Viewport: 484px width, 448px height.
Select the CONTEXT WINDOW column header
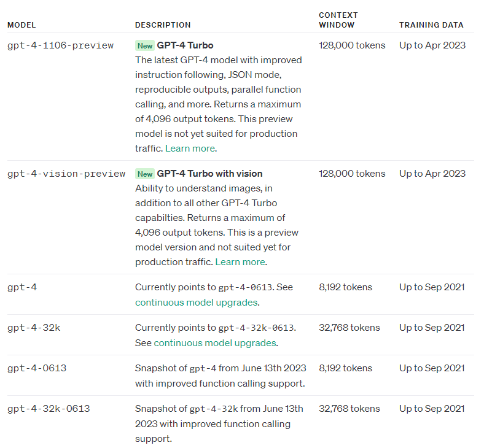338,20
